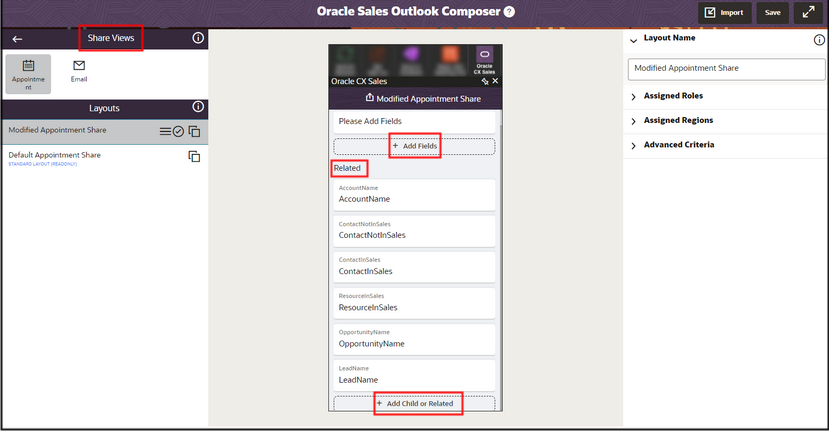Image resolution: width=829 pixels, height=432 pixels.
Task: Click the Layout Name text field
Action: [726, 69]
